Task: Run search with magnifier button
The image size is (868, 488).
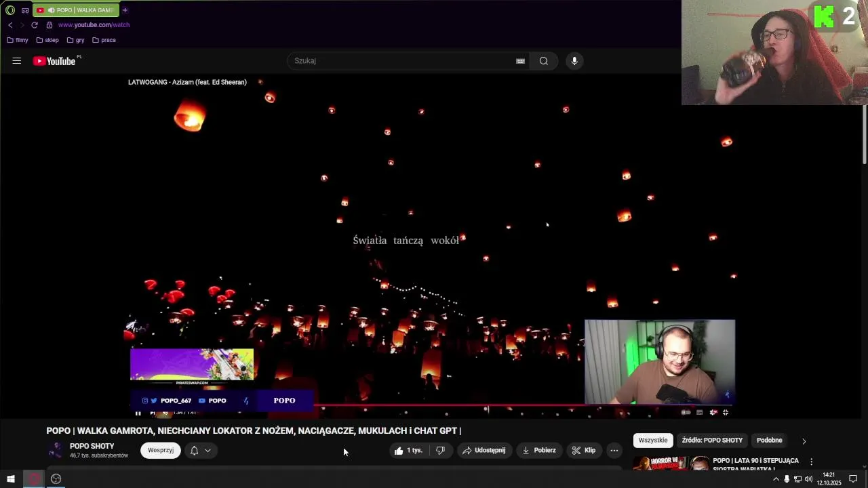Action: point(544,61)
